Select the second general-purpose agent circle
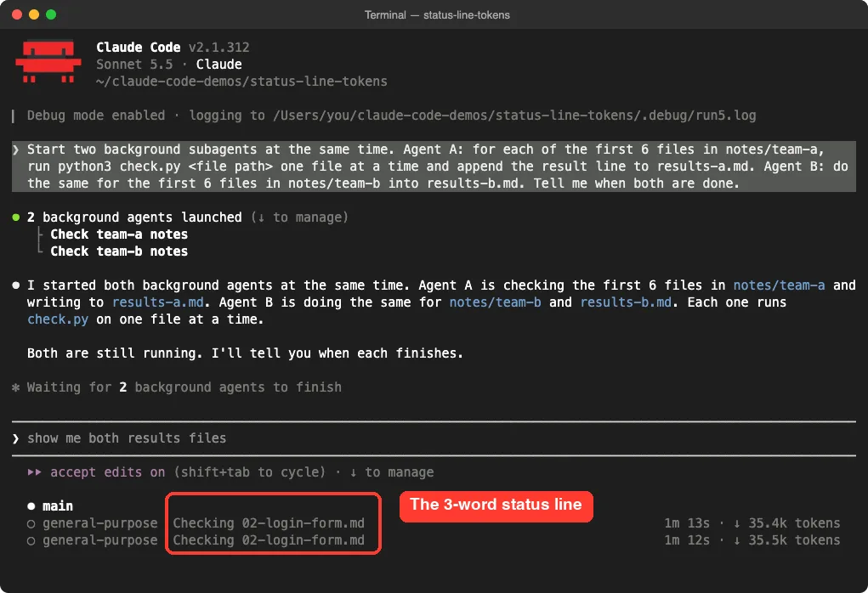Screen dimensions: 868x593 pos(31,540)
